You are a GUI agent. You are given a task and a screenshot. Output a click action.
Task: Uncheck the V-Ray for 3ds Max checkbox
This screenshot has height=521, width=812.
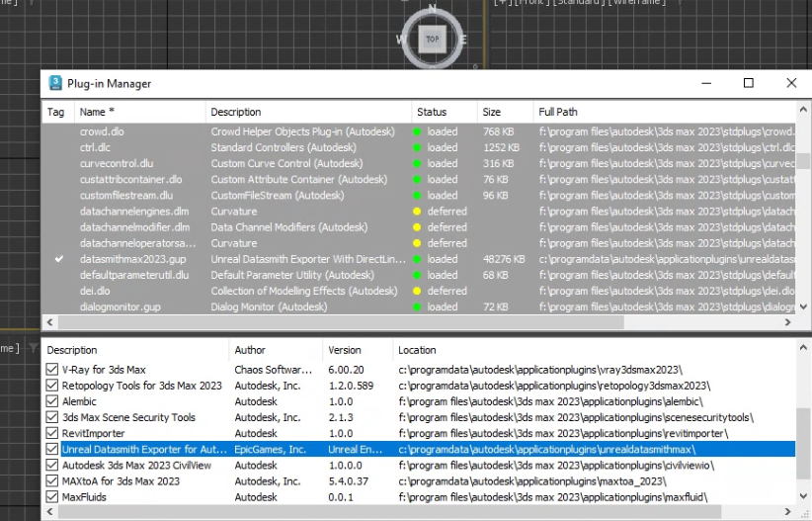coord(51,369)
